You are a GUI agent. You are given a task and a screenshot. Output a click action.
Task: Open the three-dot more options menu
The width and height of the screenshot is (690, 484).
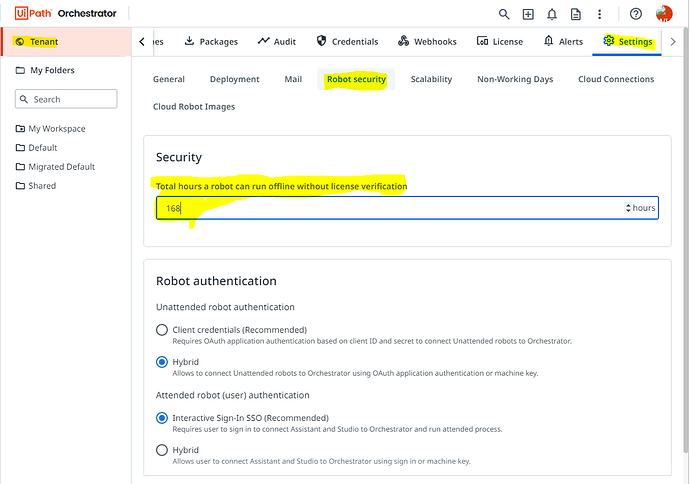click(x=599, y=14)
